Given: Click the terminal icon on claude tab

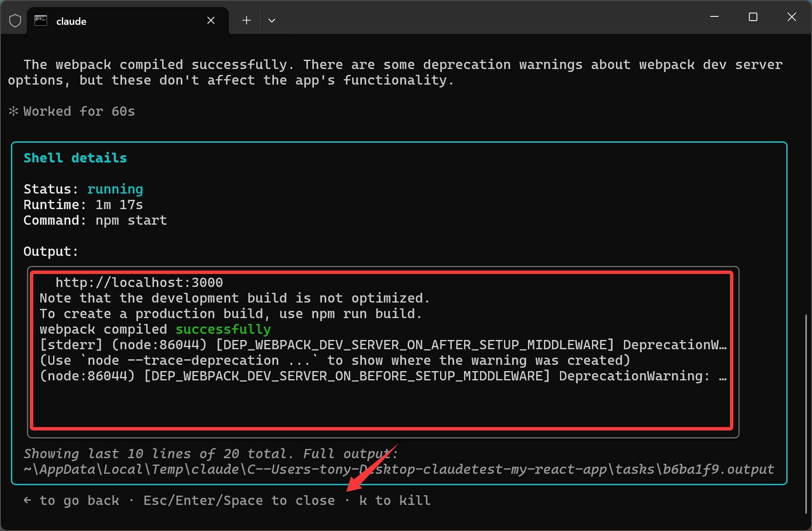Looking at the screenshot, I should (41, 21).
